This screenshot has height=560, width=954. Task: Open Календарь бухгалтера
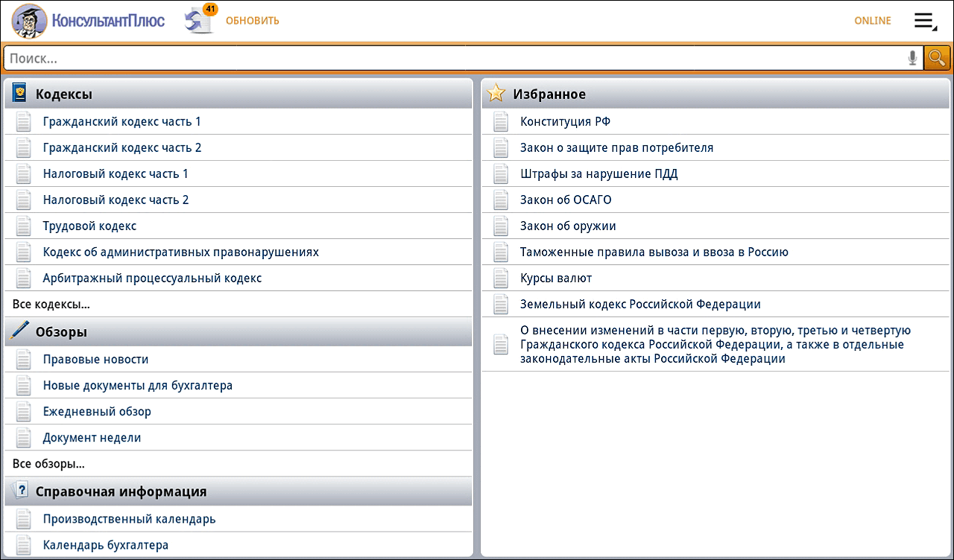pos(238,544)
